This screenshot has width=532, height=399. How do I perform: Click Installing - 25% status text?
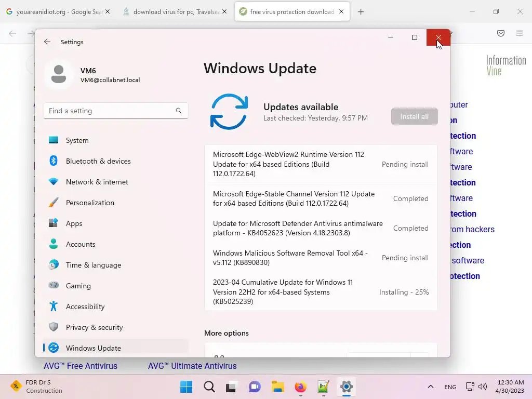tap(404, 292)
